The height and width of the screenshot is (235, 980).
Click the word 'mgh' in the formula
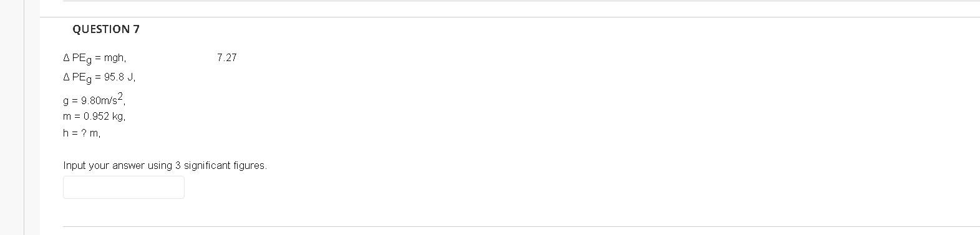[115, 58]
